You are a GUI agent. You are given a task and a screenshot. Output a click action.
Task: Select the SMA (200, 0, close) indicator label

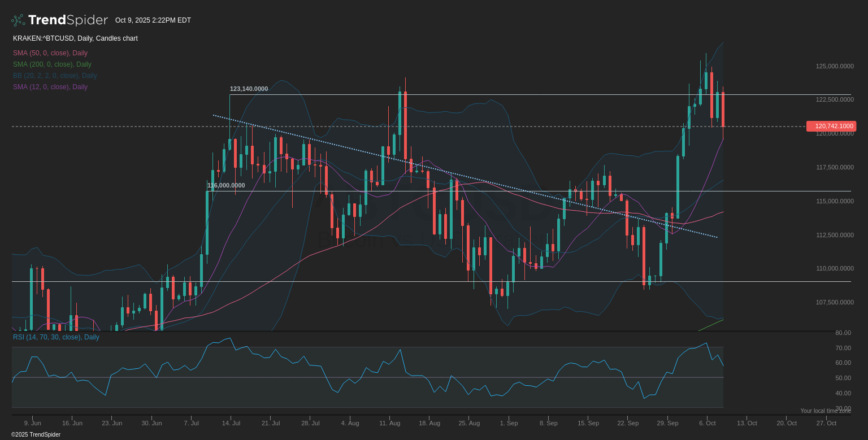[52, 64]
